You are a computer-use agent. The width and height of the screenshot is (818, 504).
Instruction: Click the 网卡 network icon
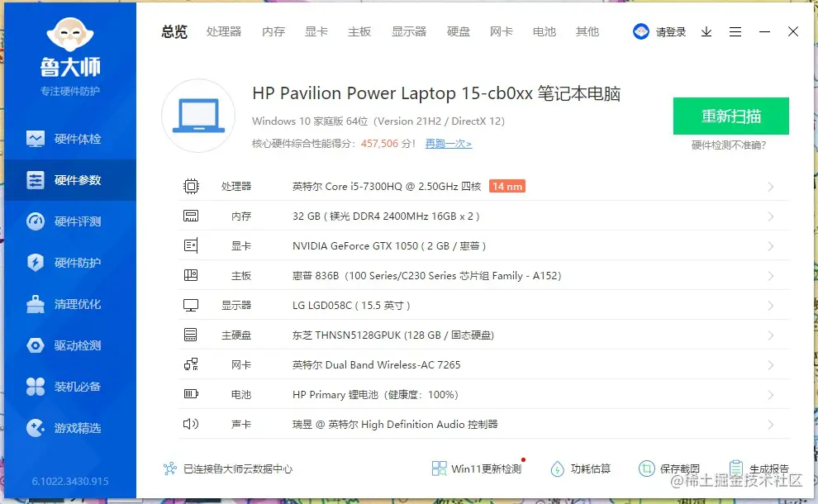coord(191,364)
